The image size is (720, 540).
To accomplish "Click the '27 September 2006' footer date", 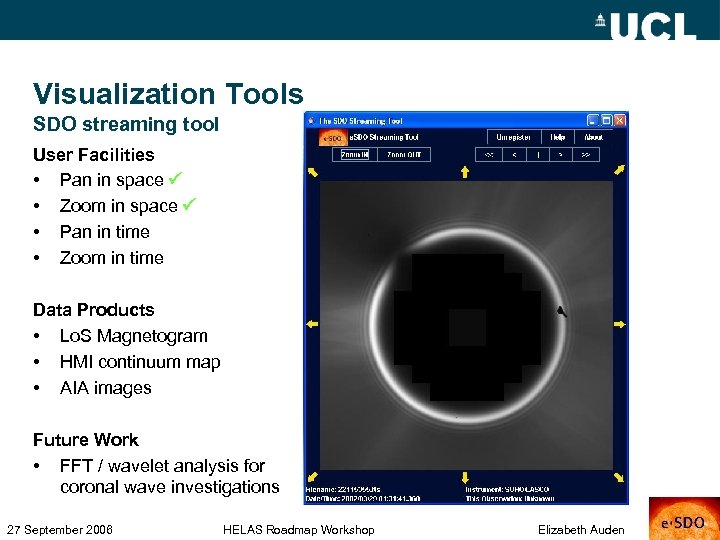I will click(60, 530).
